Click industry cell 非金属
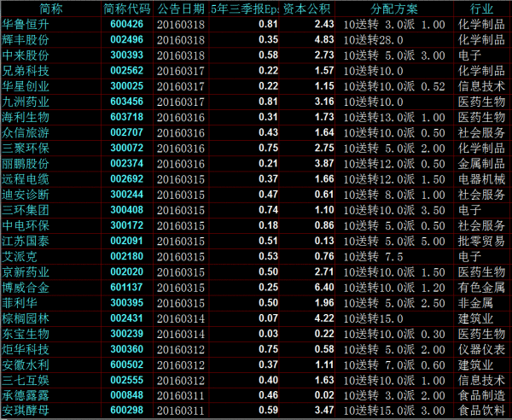512x420 pixels. click(475, 303)
